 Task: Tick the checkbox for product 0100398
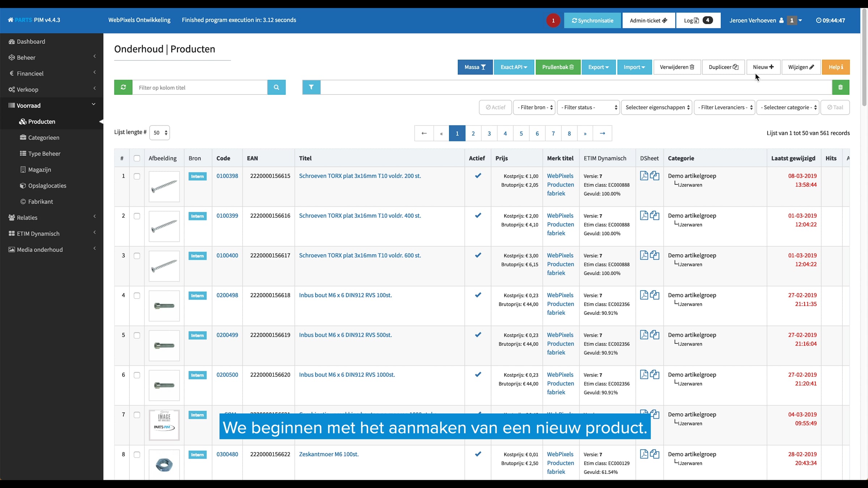[137, 176]
